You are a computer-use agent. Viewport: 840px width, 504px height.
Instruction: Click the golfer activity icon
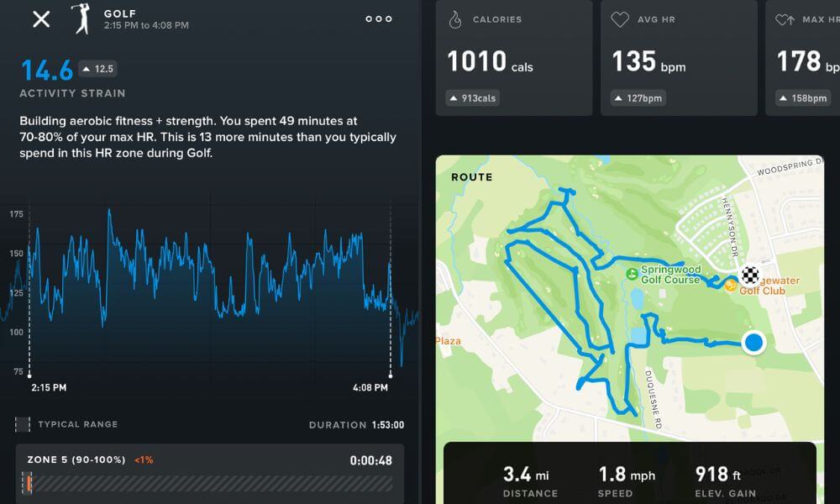pos(81,19)
